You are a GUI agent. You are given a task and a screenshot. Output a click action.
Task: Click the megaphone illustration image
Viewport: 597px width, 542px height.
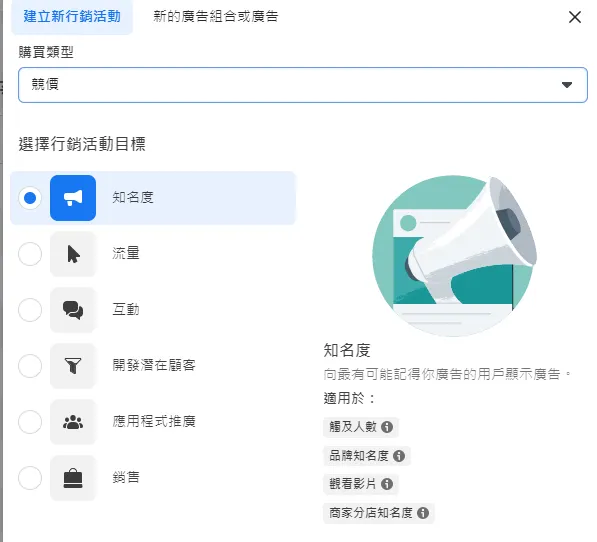point(454,256)
